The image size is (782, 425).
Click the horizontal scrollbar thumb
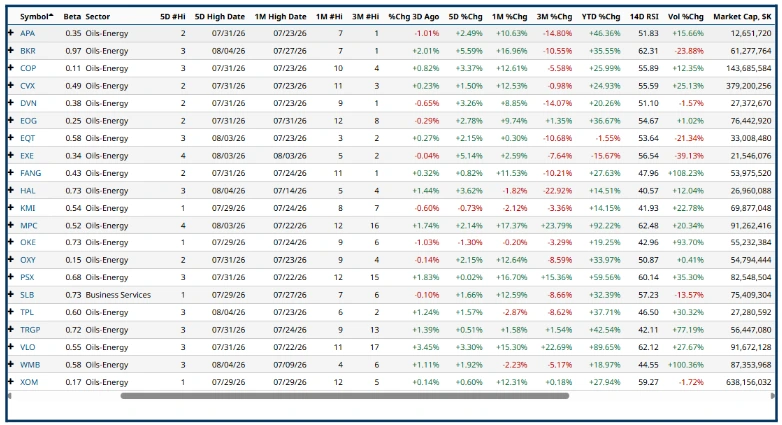click(x=345, y=396)
